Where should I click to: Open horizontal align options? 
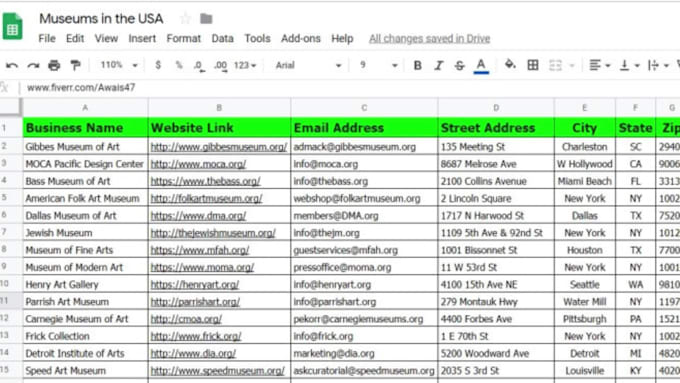(599, 65)
